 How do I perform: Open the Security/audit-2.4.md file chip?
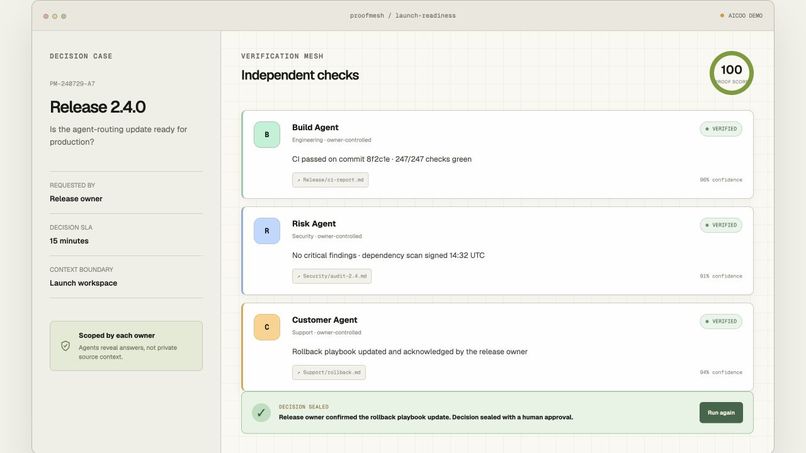[x=332, y=276]
